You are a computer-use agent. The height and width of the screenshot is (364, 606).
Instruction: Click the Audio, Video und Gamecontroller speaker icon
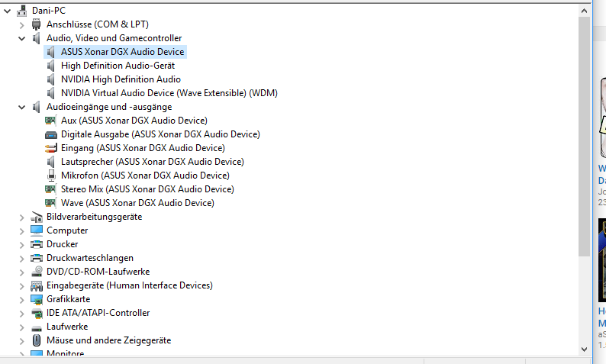(37, 38)
